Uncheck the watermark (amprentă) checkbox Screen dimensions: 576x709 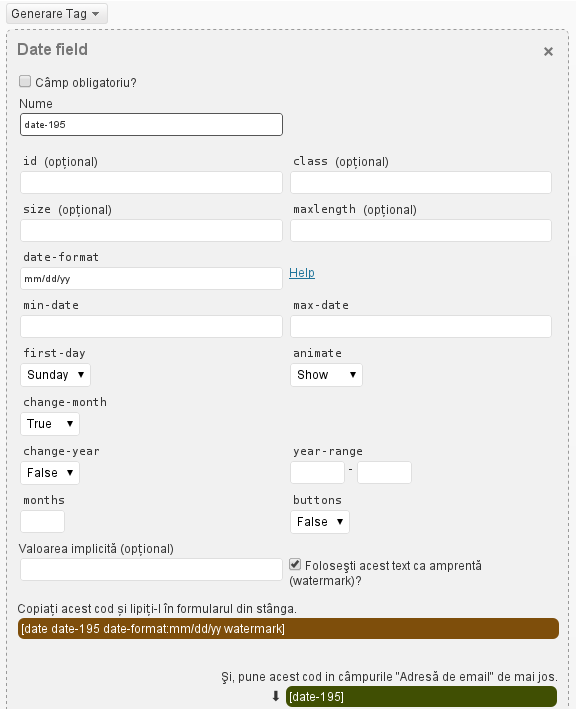click(x=295, y=564)
